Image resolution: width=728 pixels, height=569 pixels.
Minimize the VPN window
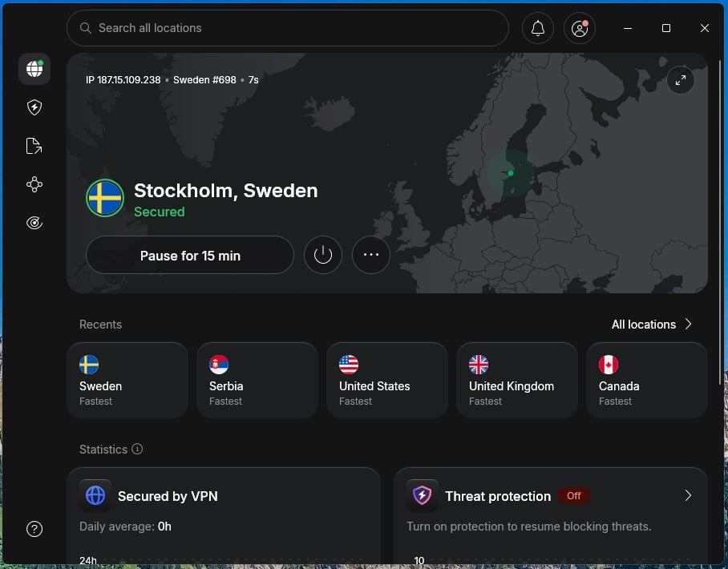628,28
